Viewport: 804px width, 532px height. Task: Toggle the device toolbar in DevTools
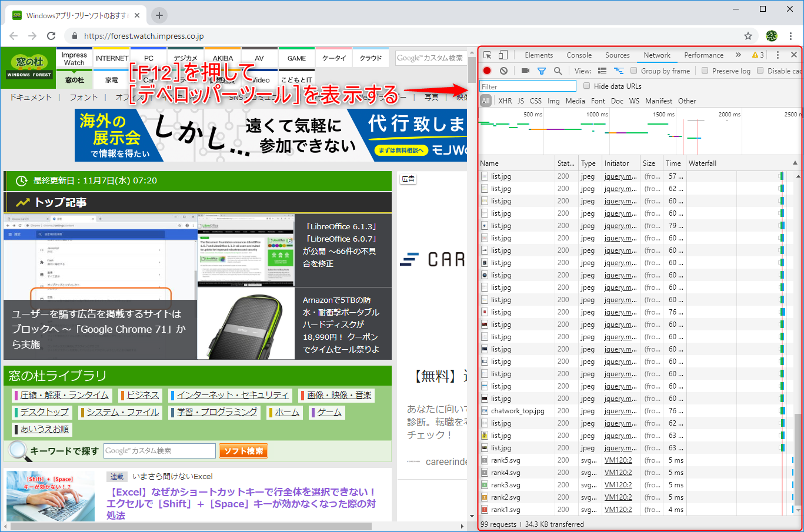[503, 55]
